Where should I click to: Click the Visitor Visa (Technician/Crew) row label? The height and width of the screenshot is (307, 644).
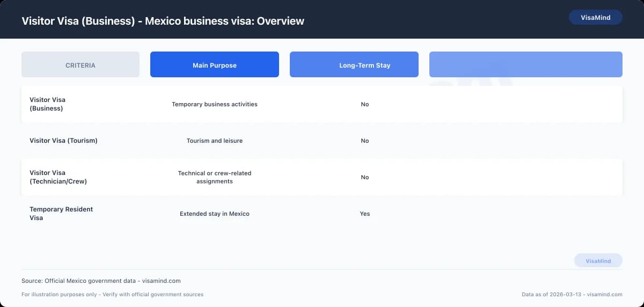[58, 177]
